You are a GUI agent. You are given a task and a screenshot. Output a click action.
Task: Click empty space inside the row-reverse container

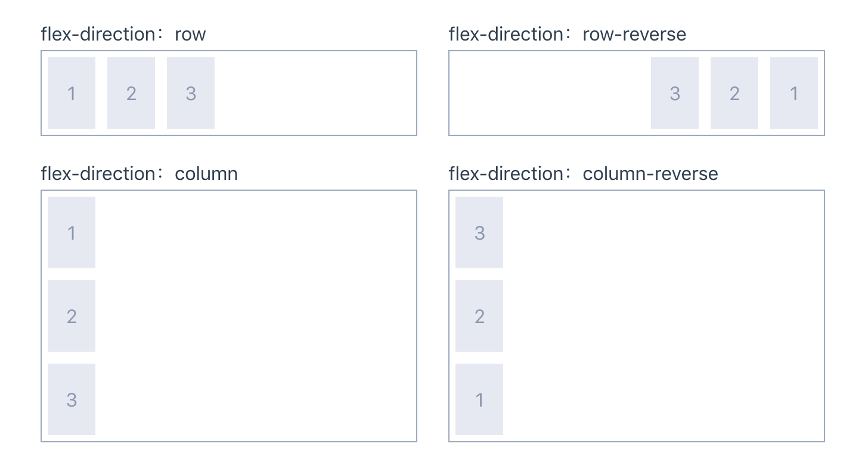click(548, 93)
